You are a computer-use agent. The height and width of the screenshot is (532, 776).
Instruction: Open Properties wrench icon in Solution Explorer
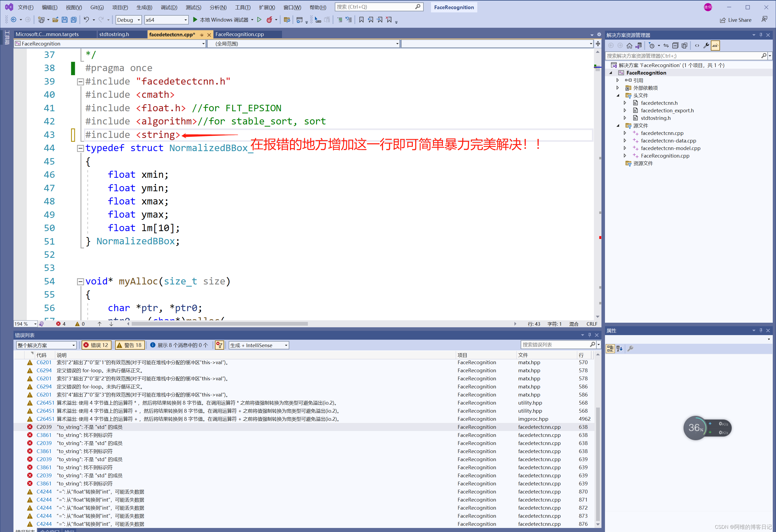click(706, 46)
